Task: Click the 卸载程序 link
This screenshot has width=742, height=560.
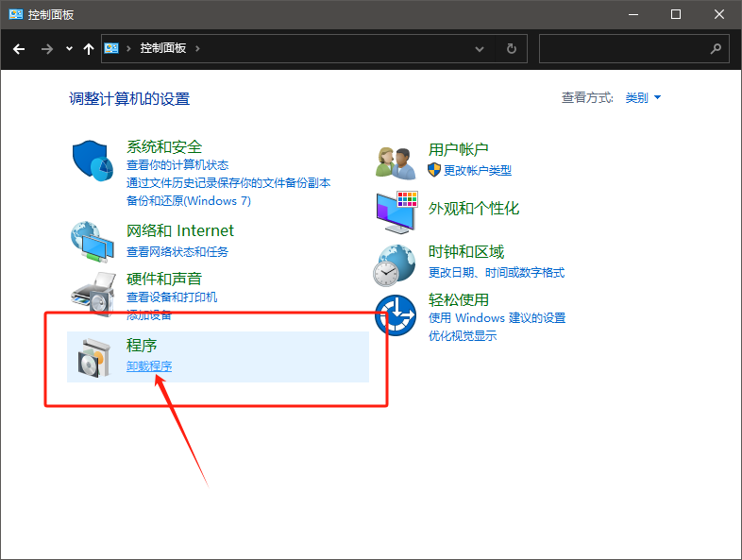Action: click(149, 365)
